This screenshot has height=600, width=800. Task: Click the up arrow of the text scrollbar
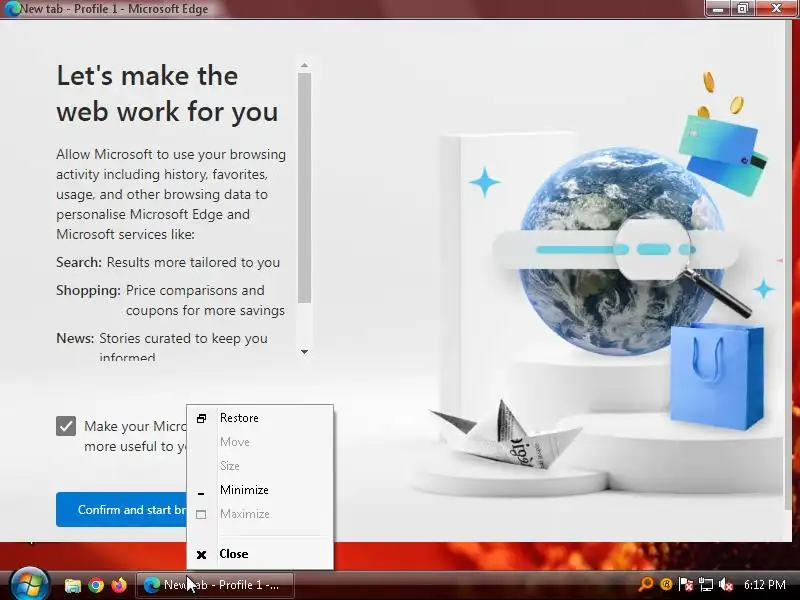pyautogui.click(x=305, y=65)
